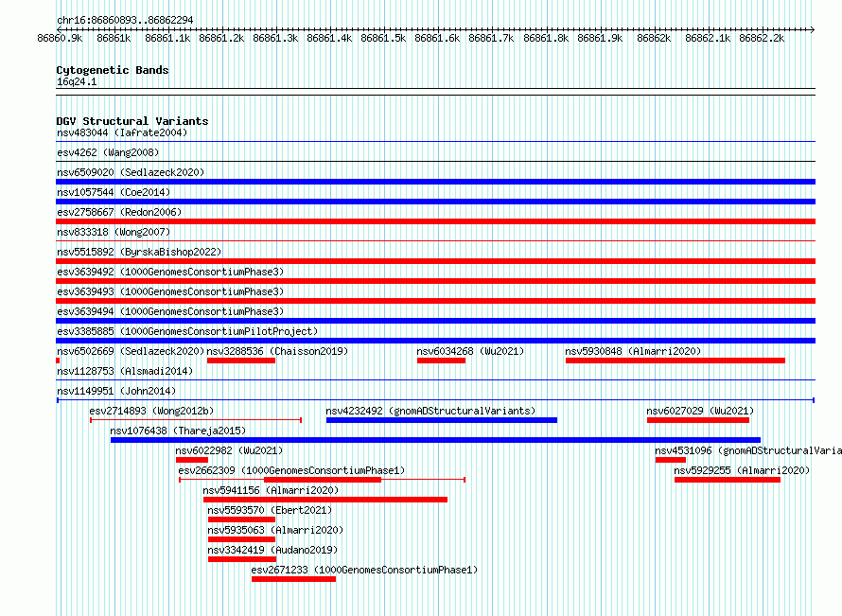Screen dimensions: 842x616
Task: Click the 86861.5k ruler tick label
Action: click(x=383, y=38)
